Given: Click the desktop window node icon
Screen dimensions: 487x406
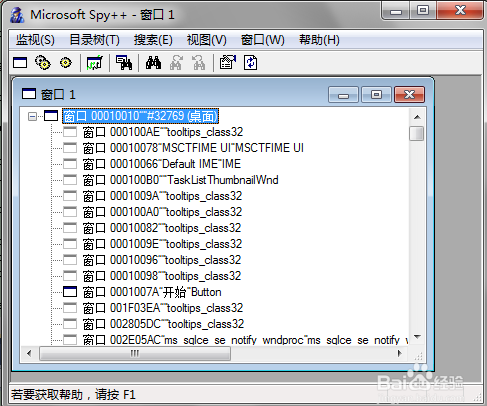Looking at the screenshot, I should pyautogui.click(x=51, y=116).
